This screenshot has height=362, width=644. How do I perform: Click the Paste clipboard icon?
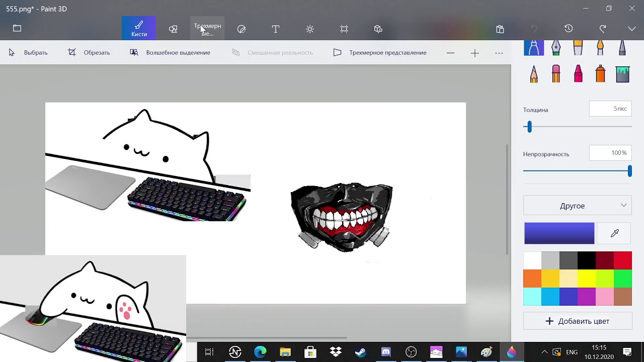point(500,29)
